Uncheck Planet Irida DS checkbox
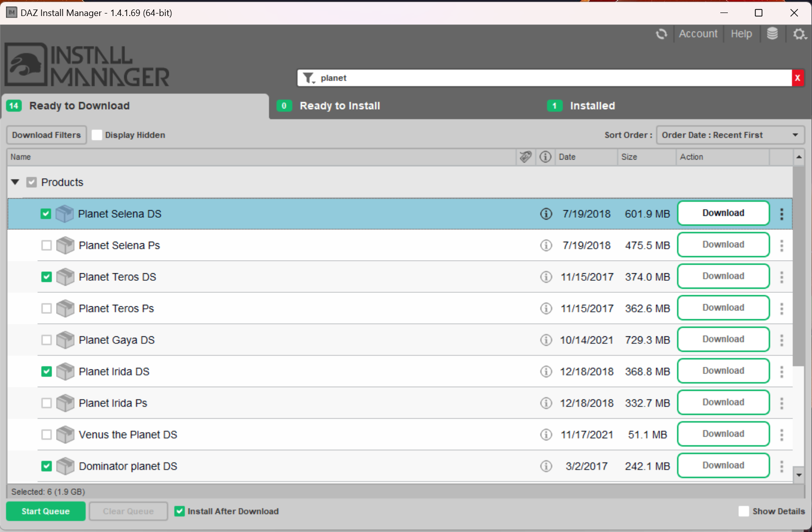The image size is (812, 532). pos(47,371)
